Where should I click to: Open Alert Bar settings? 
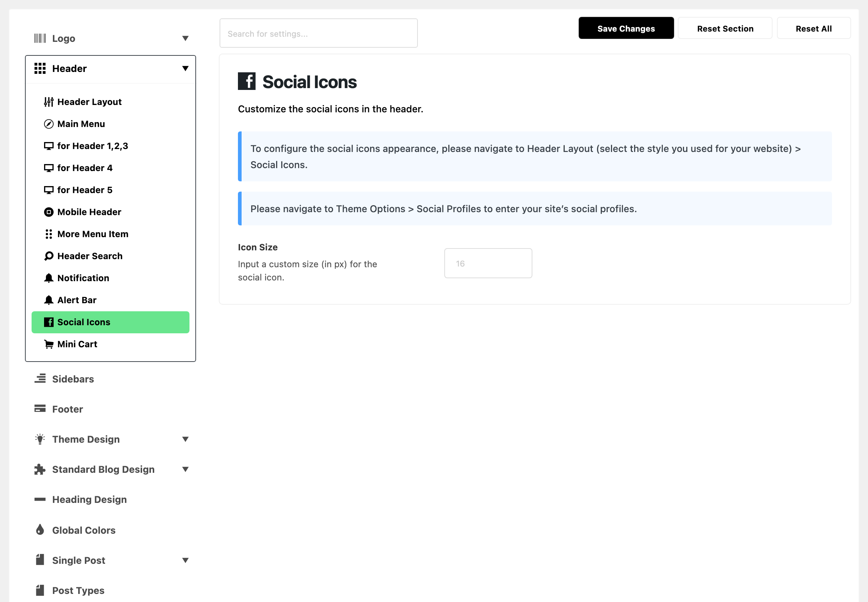(x=110, y=300)
